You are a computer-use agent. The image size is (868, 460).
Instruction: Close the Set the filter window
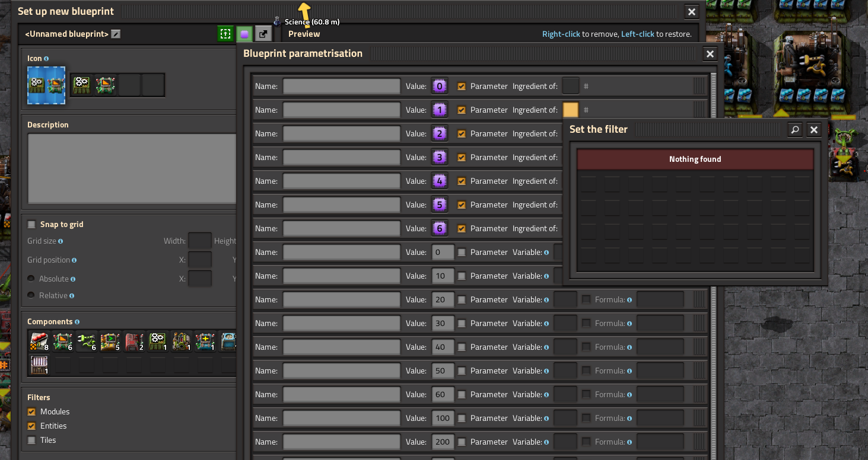coord(814,129)
